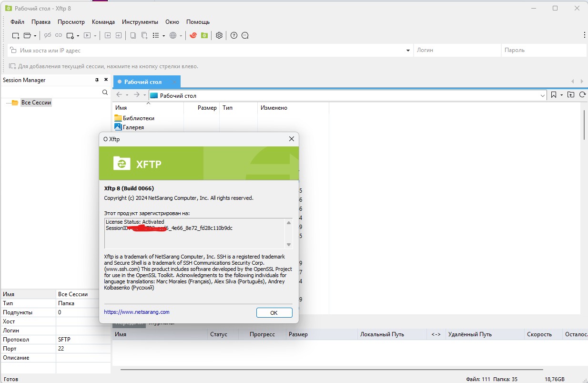Open the Просмотр menu
Screen dimensions: 588x383
[71, 22]
